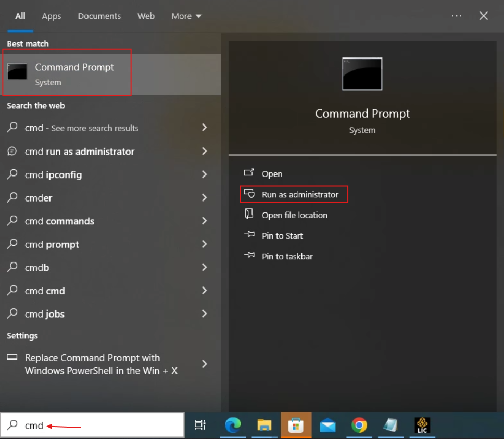Image resolution: width=504 pixels, height=439 pixels.
Task: Click the Command Prompt icon in the preview pane
Action: pyautogui.click(x=362, y=74)
